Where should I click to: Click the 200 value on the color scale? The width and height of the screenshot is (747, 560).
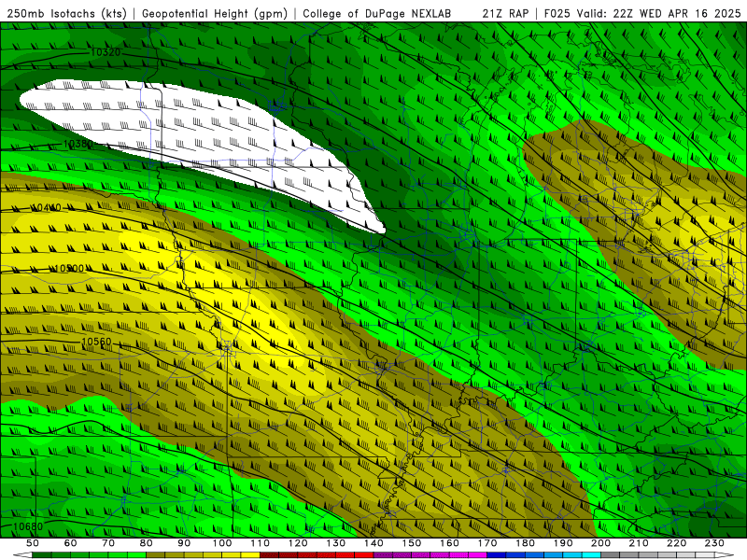click(600, 543)
